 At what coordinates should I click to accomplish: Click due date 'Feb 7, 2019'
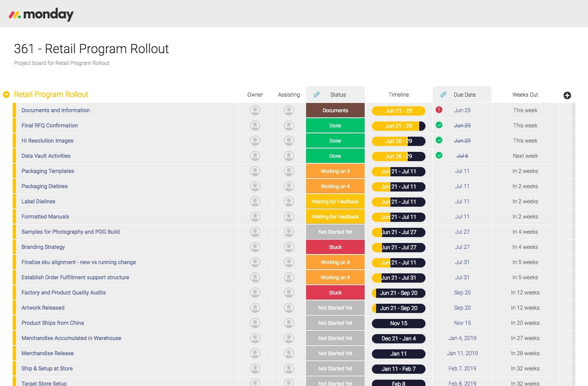pos(462,368)
